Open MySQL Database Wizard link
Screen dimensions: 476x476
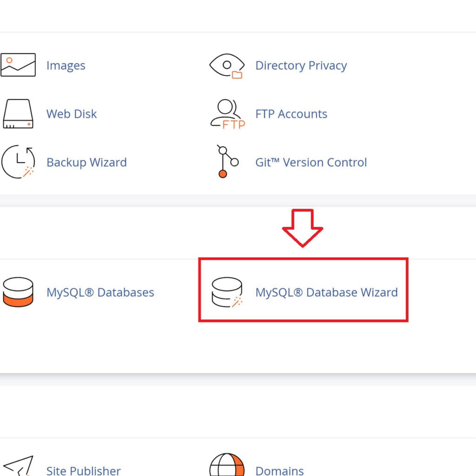[327, 292]
